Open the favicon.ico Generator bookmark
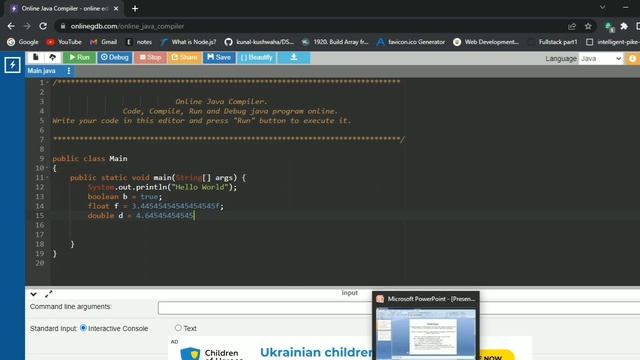The height and width of the screenshot is (360, 640). click(411, 42)
